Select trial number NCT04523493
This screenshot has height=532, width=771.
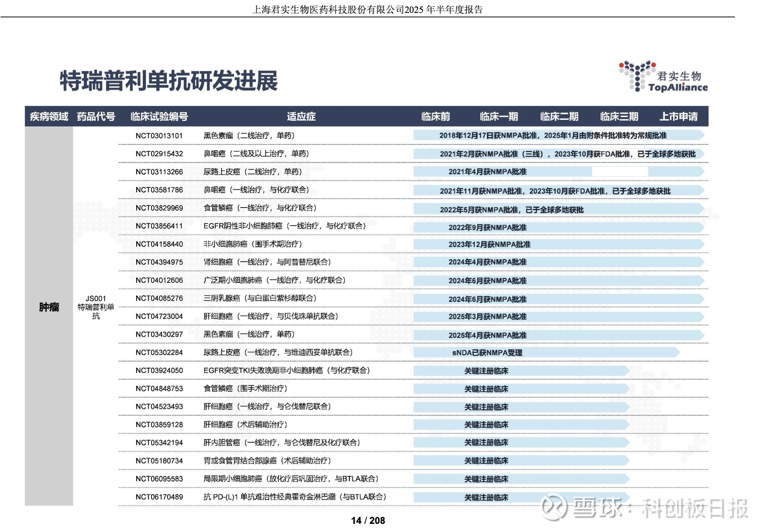click(x=159, y=406)
